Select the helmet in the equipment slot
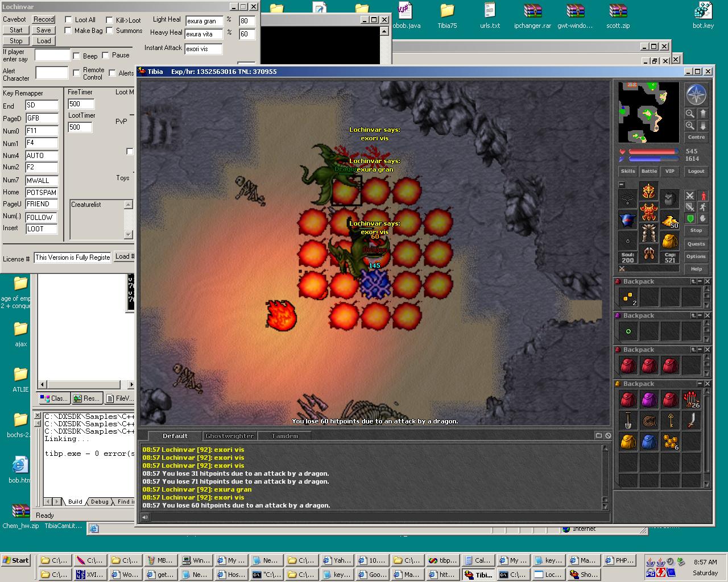 [x=649, y=192]
